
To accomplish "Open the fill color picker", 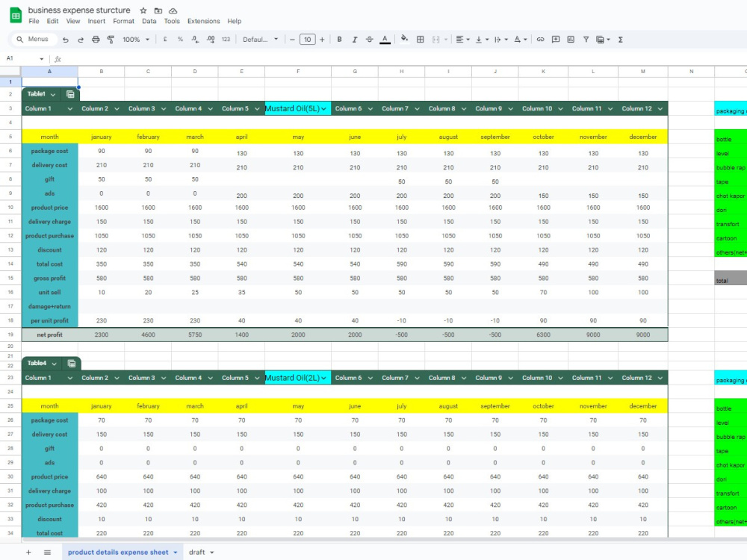I will pyautogui.click(x=404, y=40).
